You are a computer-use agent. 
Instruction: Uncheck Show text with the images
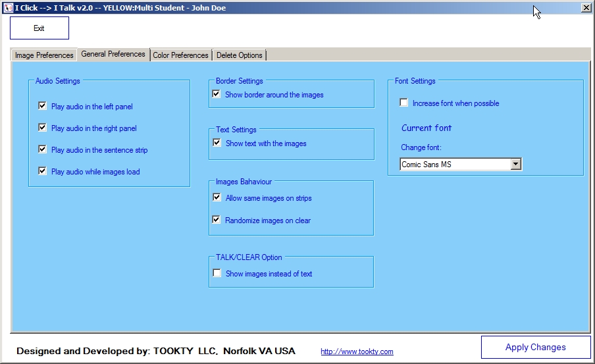217,143
